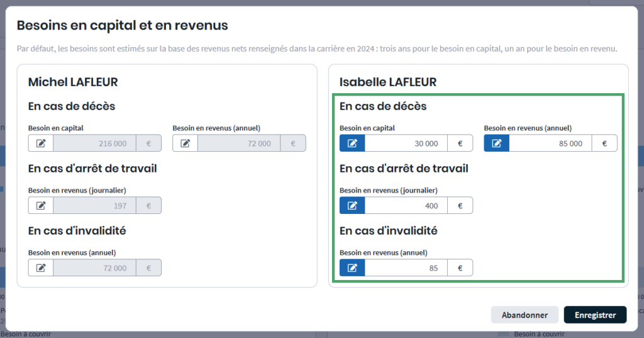Click edit icon for Isabelle's death annual income
The width and height of the screenshot is (644, 338).
click(x=496, y=144)
